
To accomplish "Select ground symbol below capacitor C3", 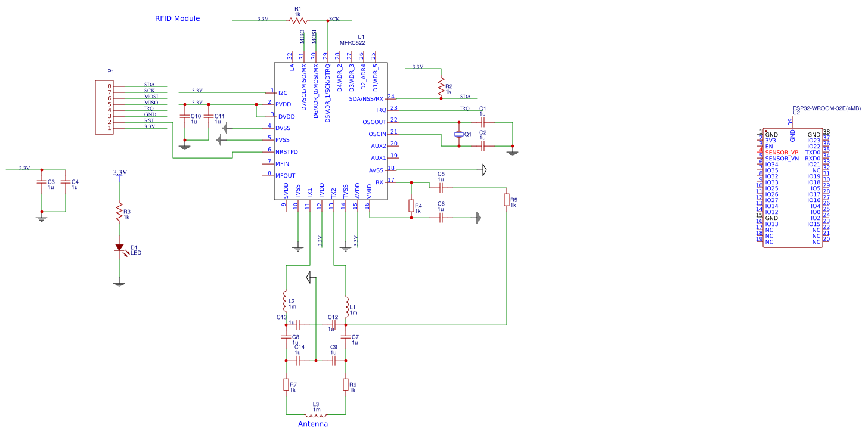I will pyautogui.click(x=42, y=218).
